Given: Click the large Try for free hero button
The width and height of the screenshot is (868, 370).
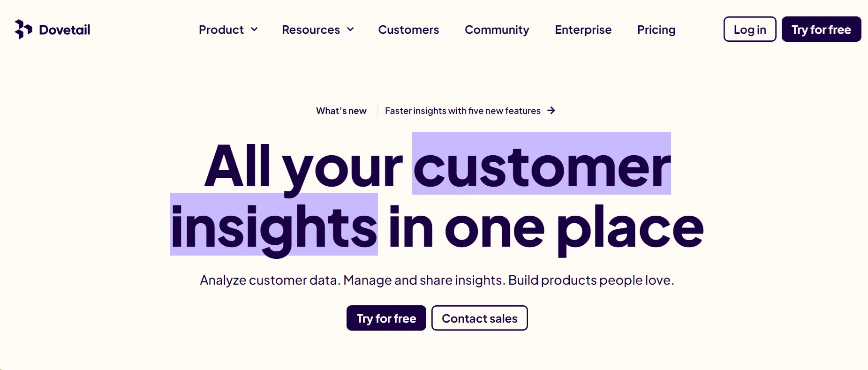Looking at the screenshot, I should pyautogui.click(x=385, y=318).
